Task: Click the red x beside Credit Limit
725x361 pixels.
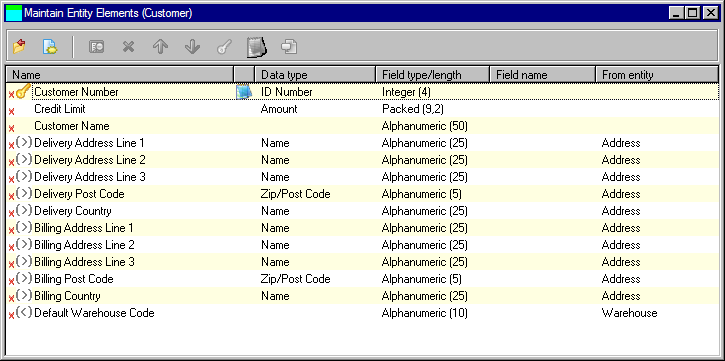Action: point(12,111)
